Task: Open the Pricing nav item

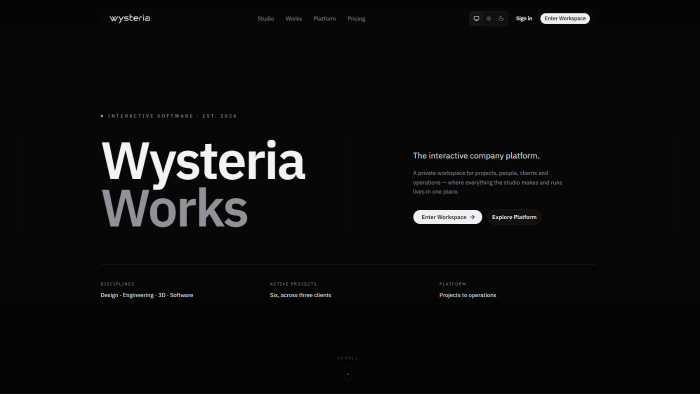Action: coord(356,19)
